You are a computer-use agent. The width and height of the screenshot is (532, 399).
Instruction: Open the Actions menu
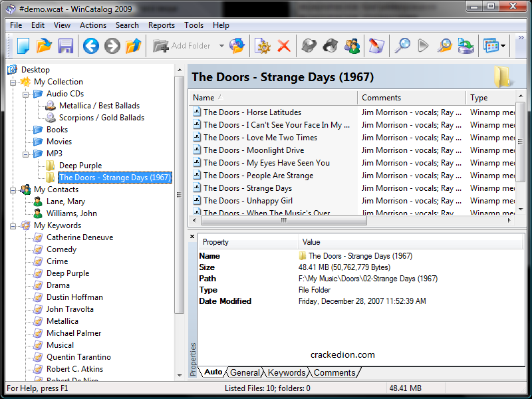pos(93,25)
